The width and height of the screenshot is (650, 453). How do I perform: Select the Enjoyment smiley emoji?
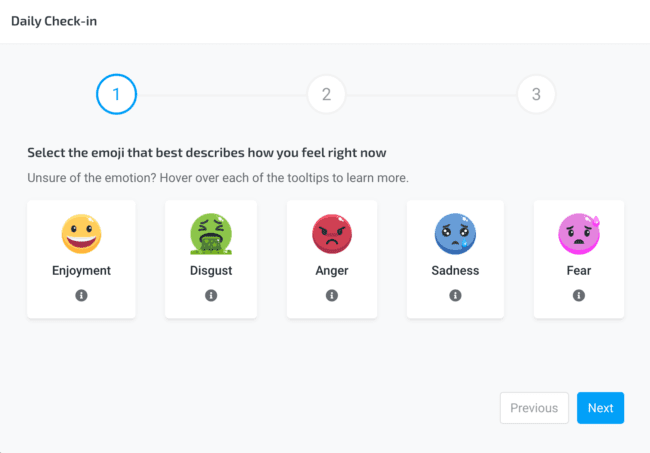pos(81,234)
